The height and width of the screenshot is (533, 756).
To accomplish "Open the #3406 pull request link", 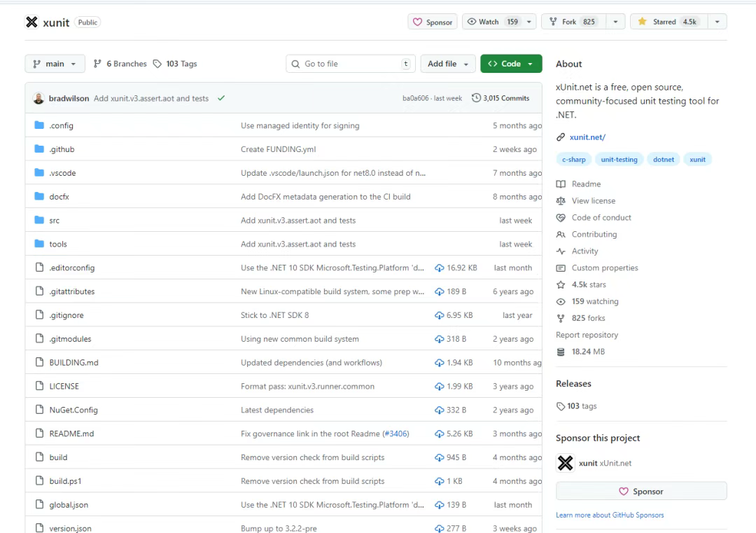I will [395, 434].
